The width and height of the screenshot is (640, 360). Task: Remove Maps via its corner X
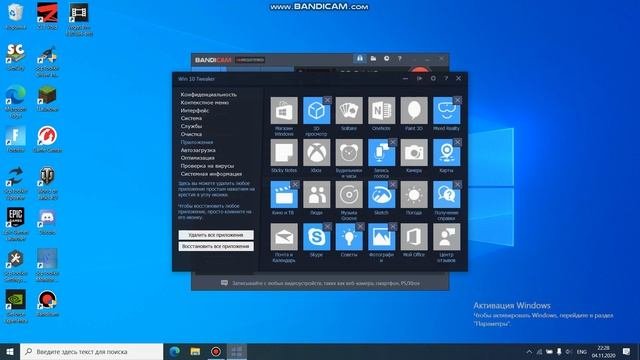(x=458, y=142)
